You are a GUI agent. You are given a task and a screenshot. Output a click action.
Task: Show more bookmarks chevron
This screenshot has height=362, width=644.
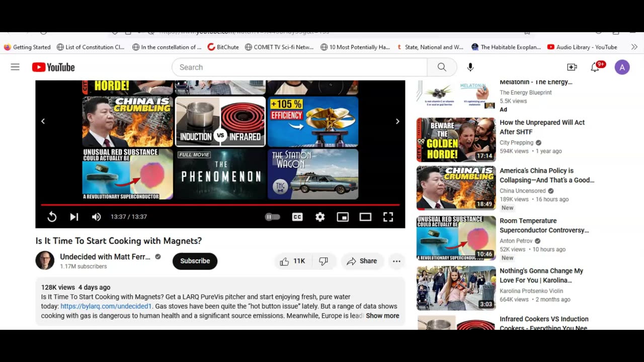[634, 47]
